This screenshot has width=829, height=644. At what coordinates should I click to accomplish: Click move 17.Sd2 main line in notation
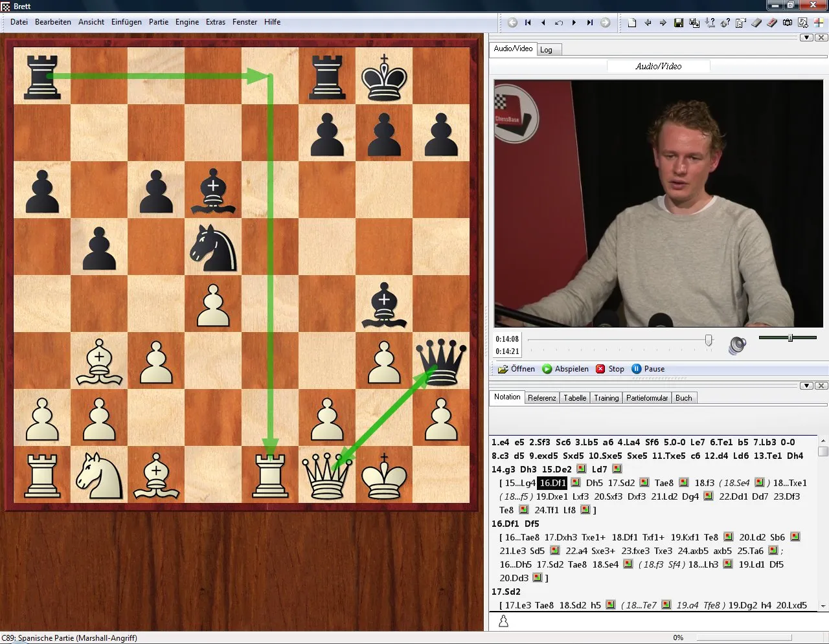[x=506, y=592]
